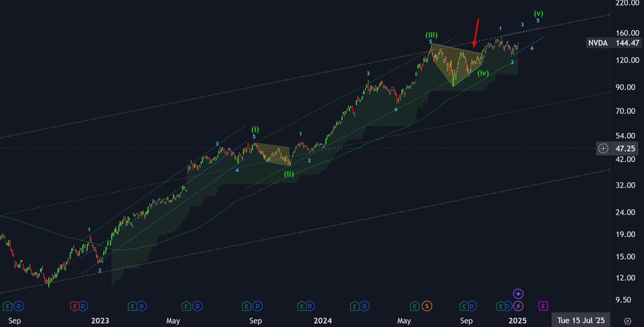This screenshot has height=327, width=644.
Task: Select the red earnings E badge beside 2023
Action: pos(75,306)
